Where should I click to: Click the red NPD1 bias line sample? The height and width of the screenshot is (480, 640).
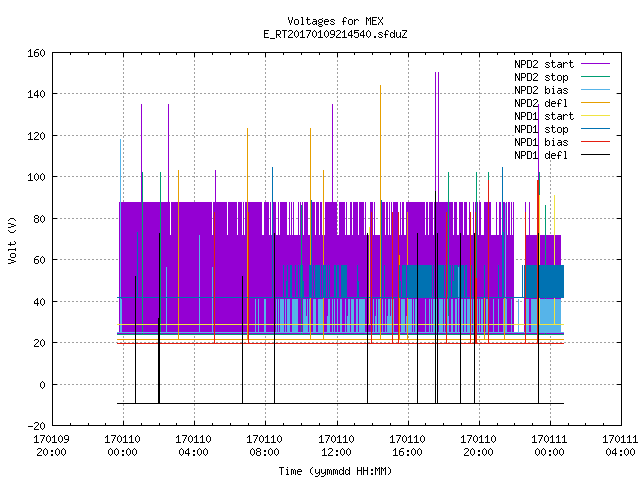pyautogui.click(x=595, y=142)
